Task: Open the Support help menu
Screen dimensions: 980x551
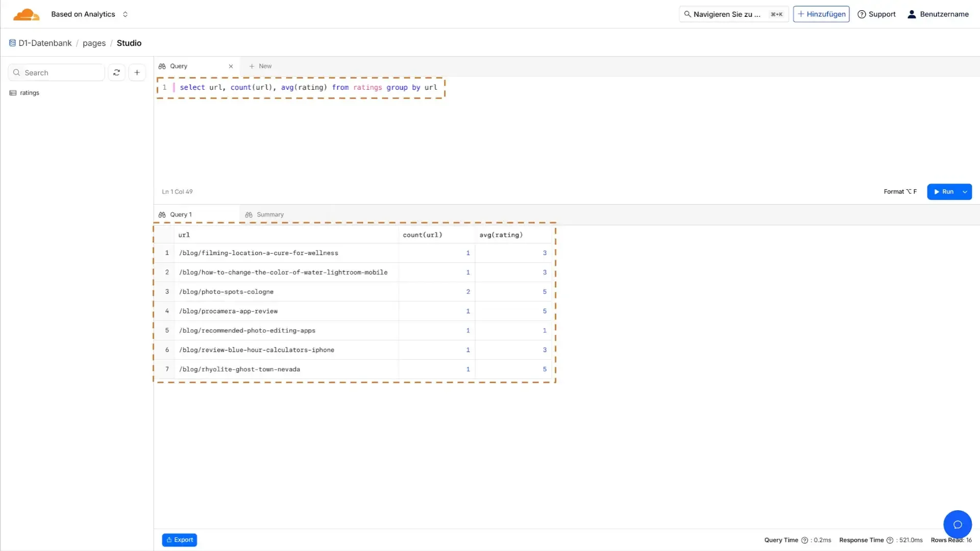Action: pyautogui.click(x=876, y=14)
